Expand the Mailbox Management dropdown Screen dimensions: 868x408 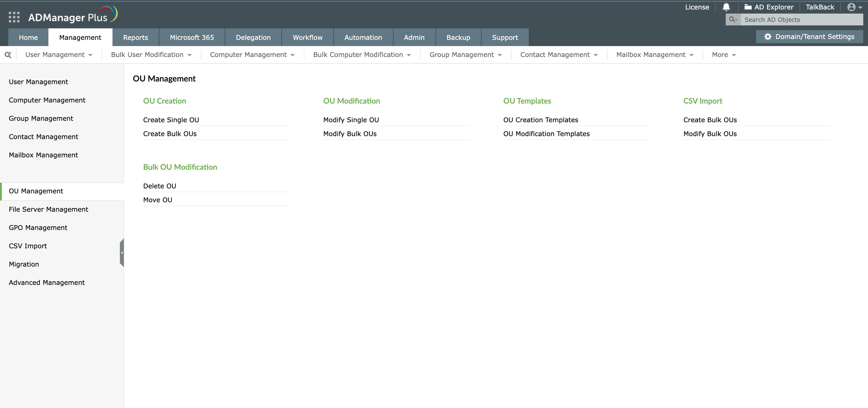click(x=654, y=55)
